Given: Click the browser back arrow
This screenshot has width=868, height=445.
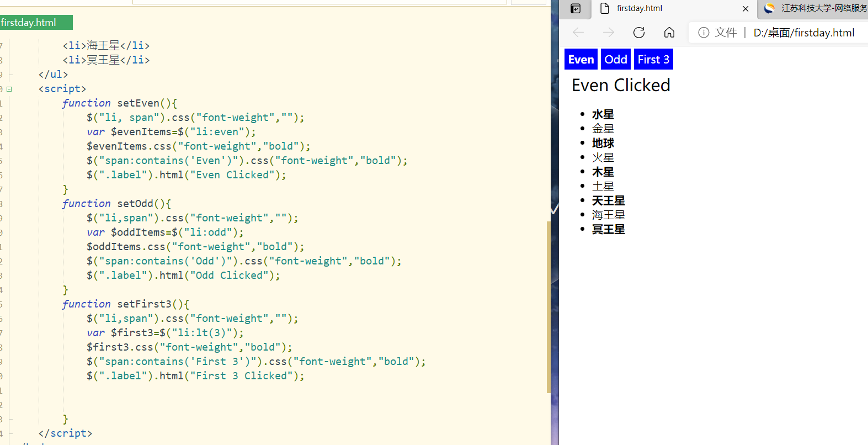Looking at the screenshot, I should [x=578, y=33].
